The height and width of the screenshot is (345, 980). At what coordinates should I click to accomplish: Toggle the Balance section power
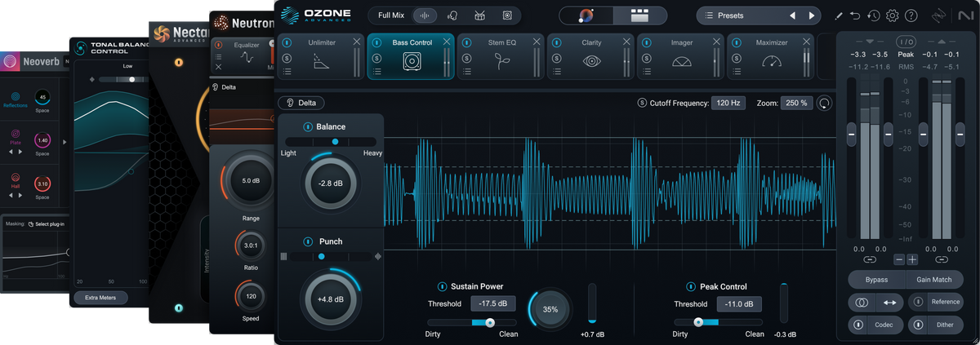pyautogui.click(x=308, y=126)
